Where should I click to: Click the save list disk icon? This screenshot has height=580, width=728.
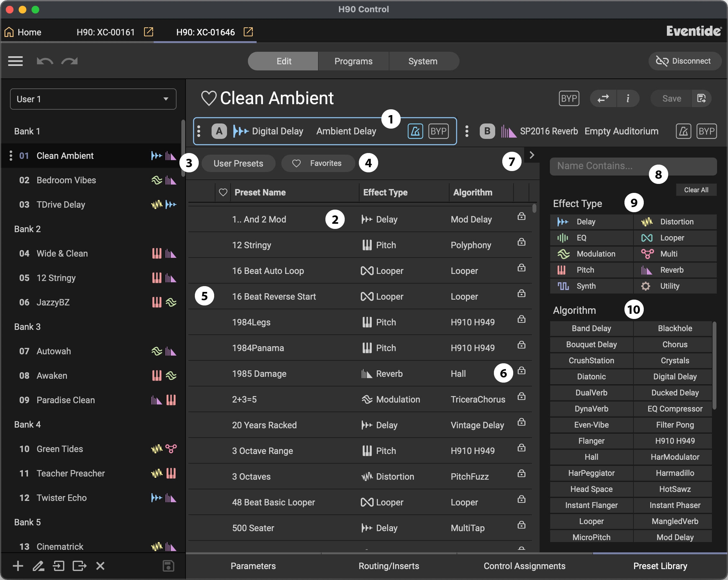168,566
